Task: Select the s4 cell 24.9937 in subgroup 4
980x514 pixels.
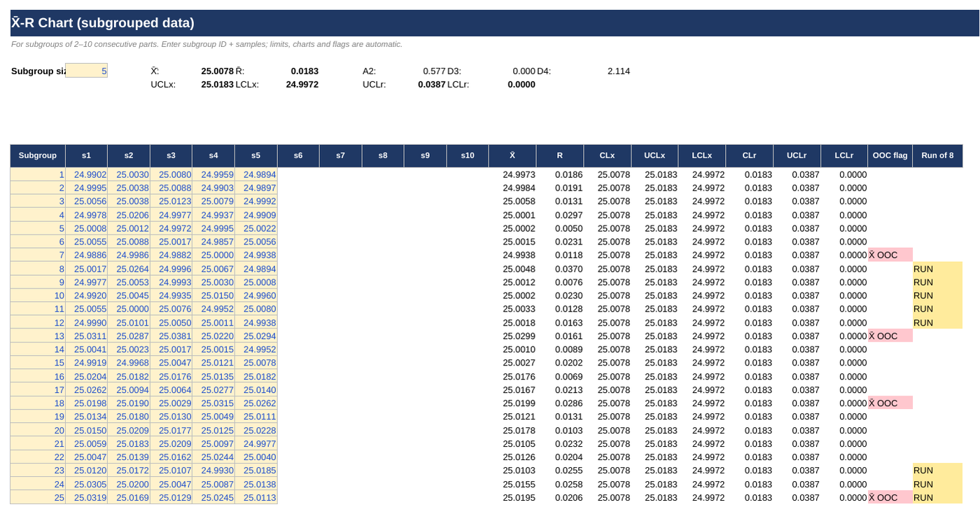Action: 213,215
